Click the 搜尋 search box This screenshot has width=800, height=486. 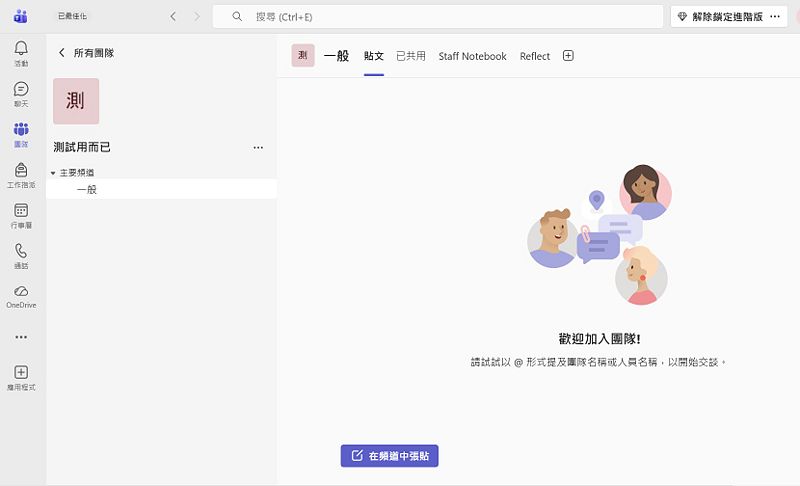tap(438, 17)
